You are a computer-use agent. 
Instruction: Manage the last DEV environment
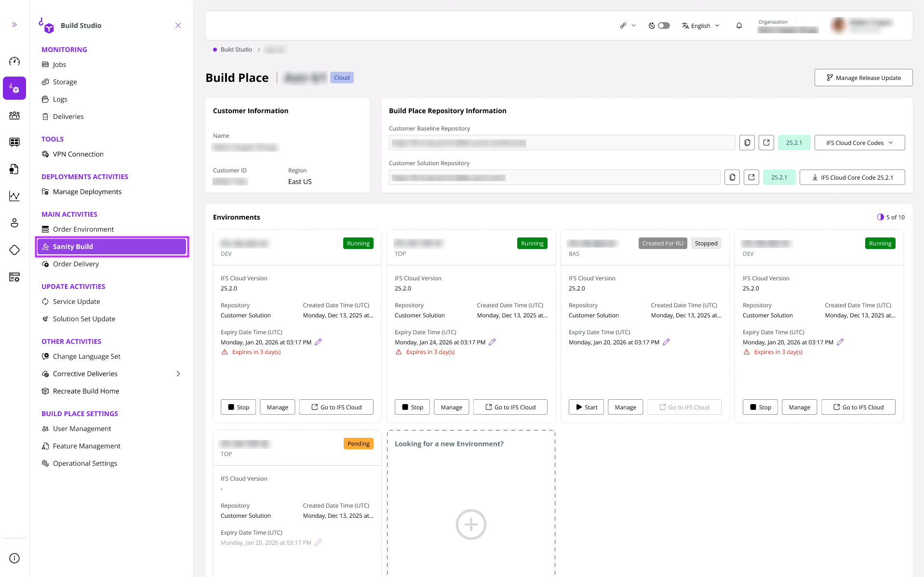(x=799, y=407)
